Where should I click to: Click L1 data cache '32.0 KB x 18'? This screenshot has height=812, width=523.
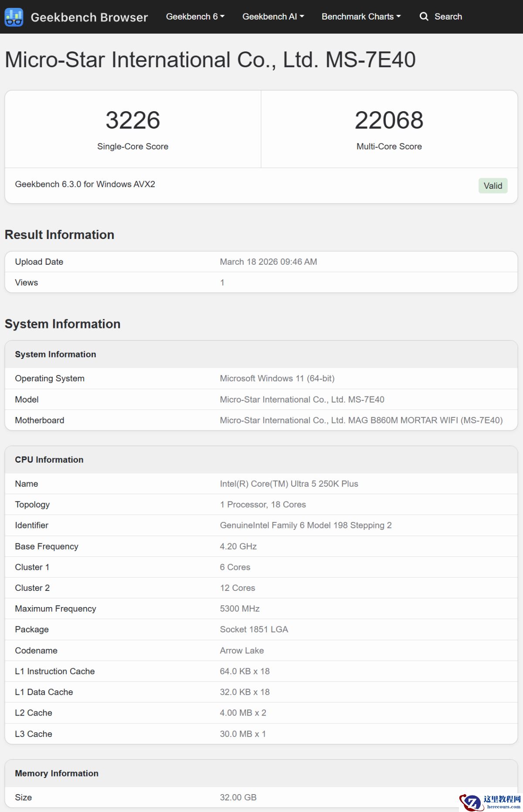click(245, 692)
